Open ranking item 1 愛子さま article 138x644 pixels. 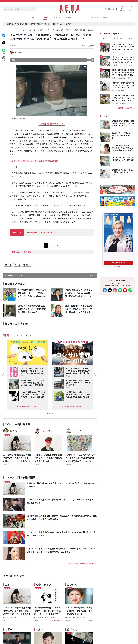click(117, 48)
